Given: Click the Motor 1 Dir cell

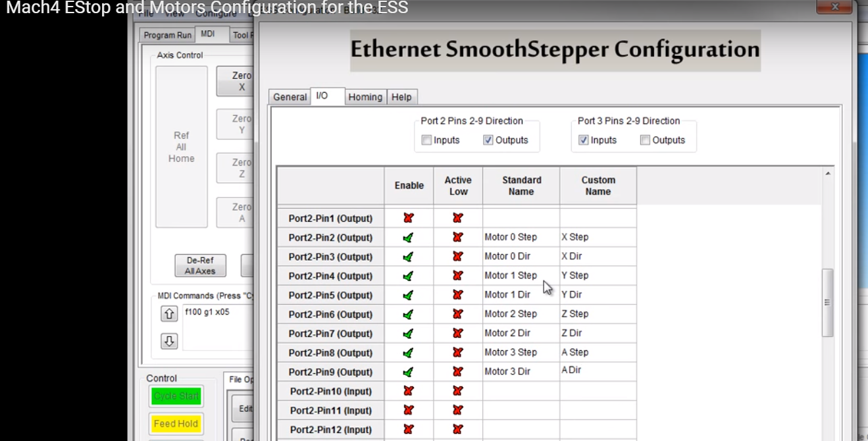Looking at the screenshot, I should [x=521, y=295].
